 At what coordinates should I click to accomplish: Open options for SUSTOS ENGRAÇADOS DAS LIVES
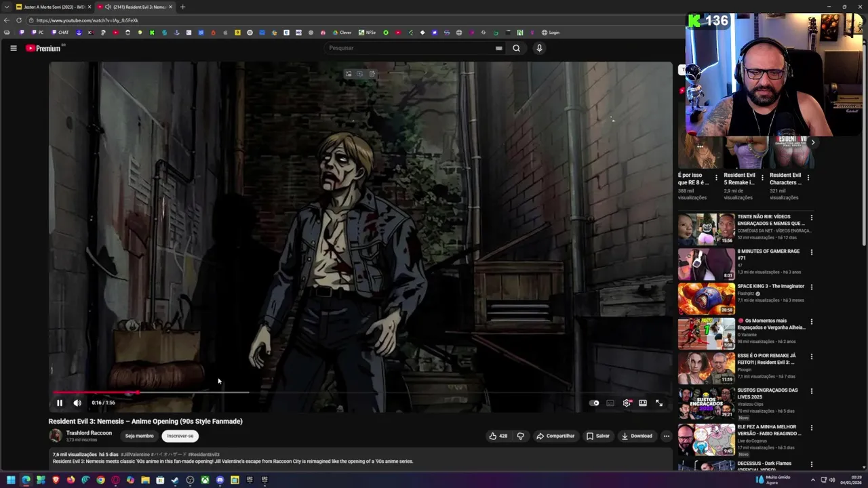pyautogui.click(x=811, y=392)
